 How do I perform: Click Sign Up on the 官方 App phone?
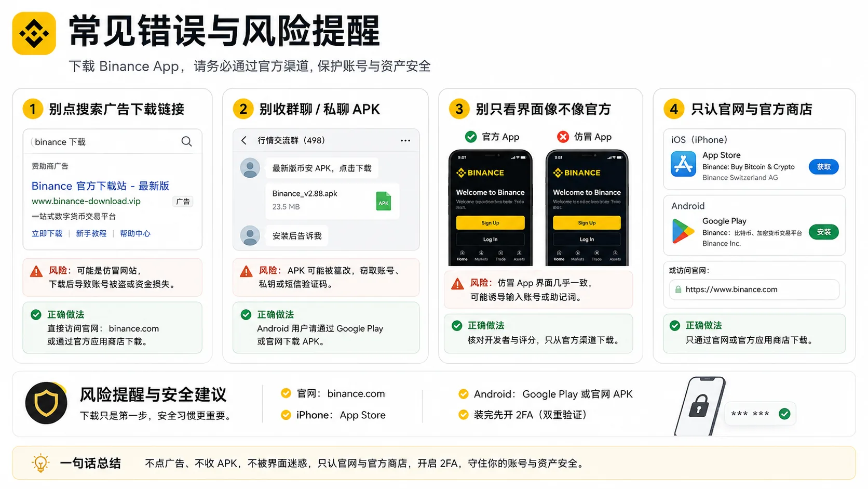[x=490, y=223]
